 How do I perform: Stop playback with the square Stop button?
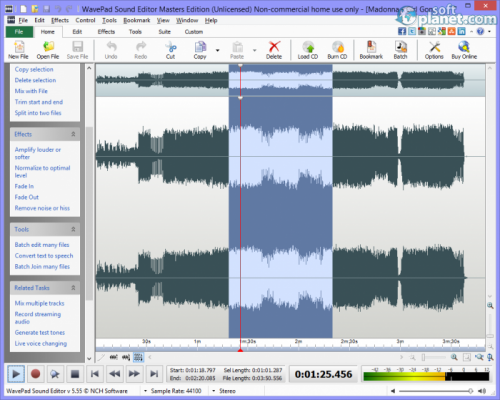(x=75, y=374)
